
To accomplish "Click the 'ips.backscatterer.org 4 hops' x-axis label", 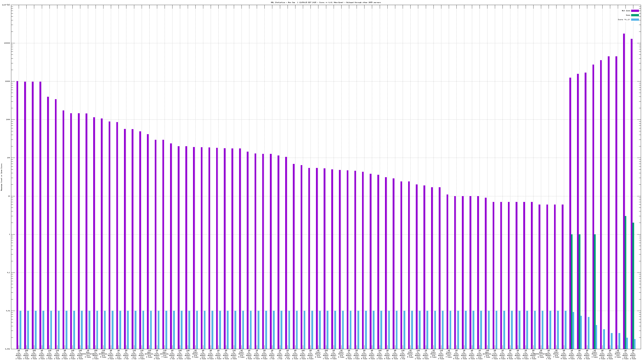I will [88, 354].
